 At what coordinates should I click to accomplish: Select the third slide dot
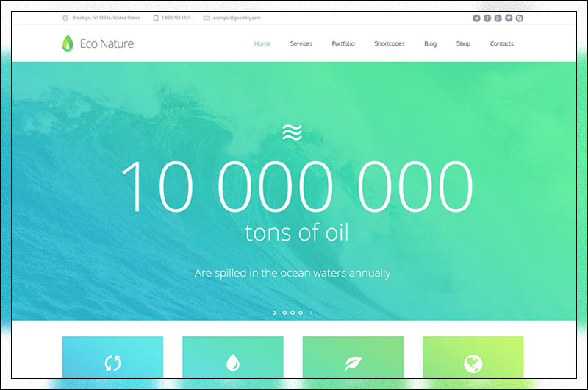click(301, 313)
